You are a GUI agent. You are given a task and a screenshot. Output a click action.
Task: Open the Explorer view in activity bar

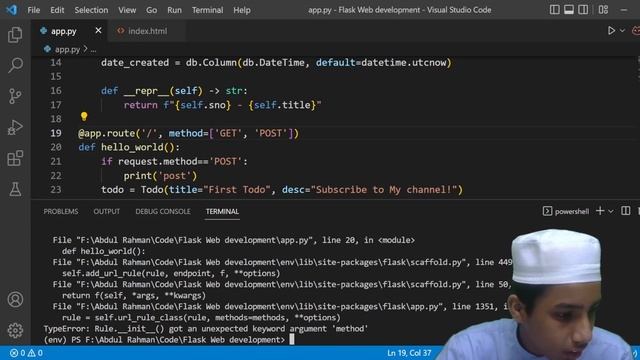(x=15, y=35)
